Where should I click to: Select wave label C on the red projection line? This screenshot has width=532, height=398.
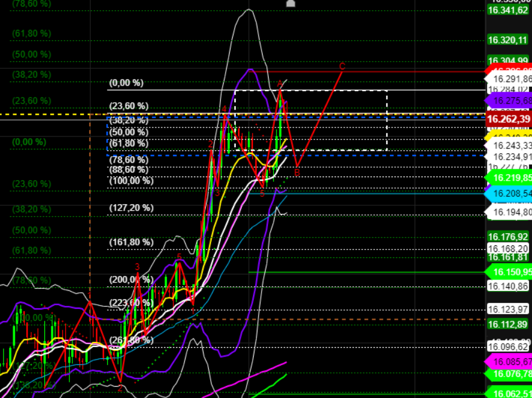[341, 66]
